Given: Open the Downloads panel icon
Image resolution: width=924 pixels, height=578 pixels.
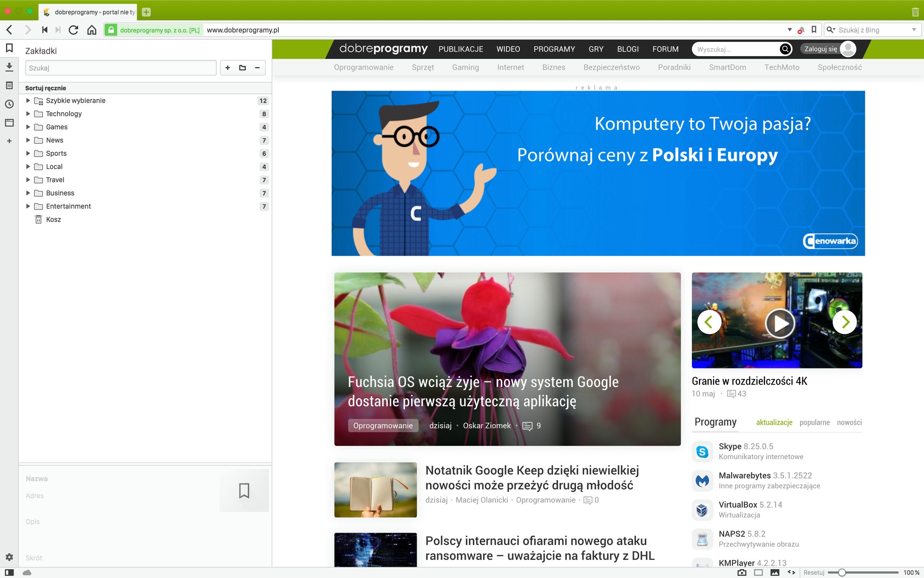Looking at the screenshot, I should click(9, 67).
